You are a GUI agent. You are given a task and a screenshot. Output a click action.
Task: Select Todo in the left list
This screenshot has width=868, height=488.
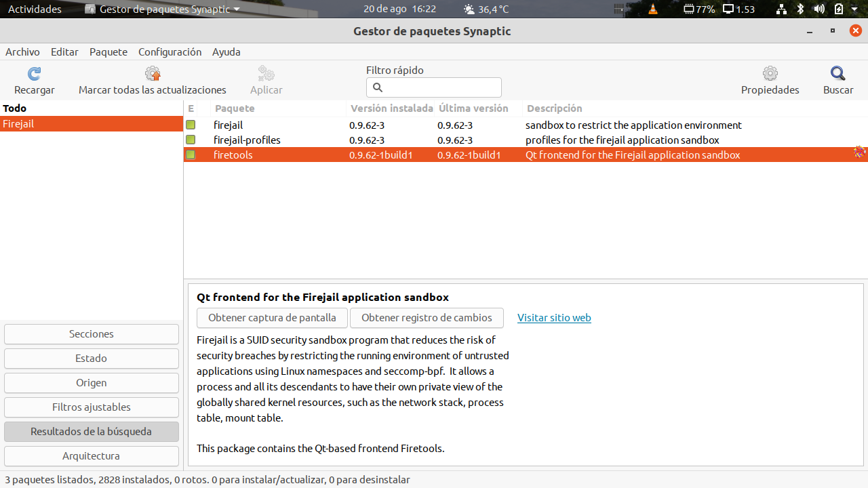pos(92,108)
